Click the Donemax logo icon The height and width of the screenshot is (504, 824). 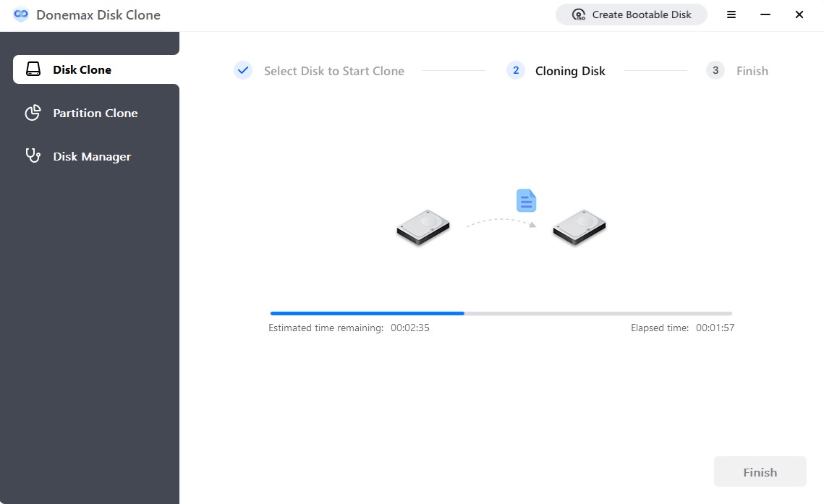(x=21, y=14)
